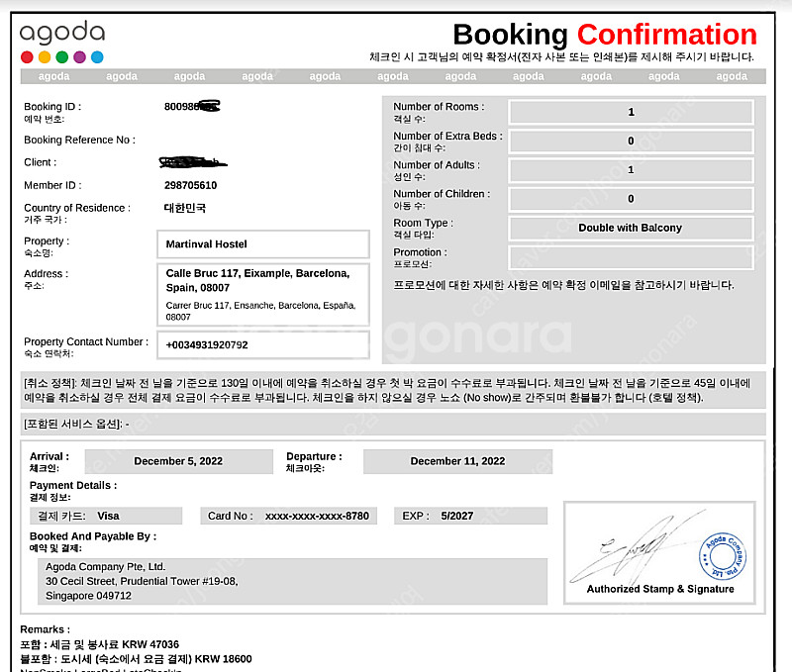This screenshot has height=672, width=792.
Task: Click the Korean promotion details note
Action: pyautogui.click(x=563, y=285)
